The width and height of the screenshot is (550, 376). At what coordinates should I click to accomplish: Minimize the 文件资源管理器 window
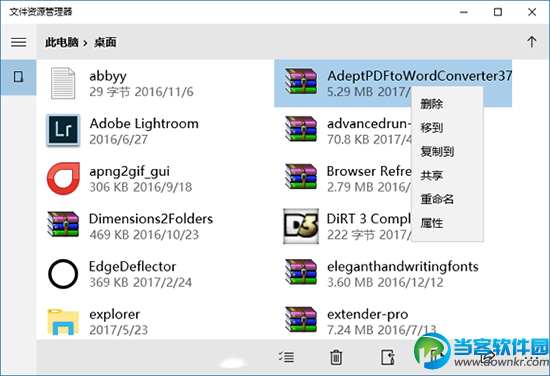[x=464, y=12]
